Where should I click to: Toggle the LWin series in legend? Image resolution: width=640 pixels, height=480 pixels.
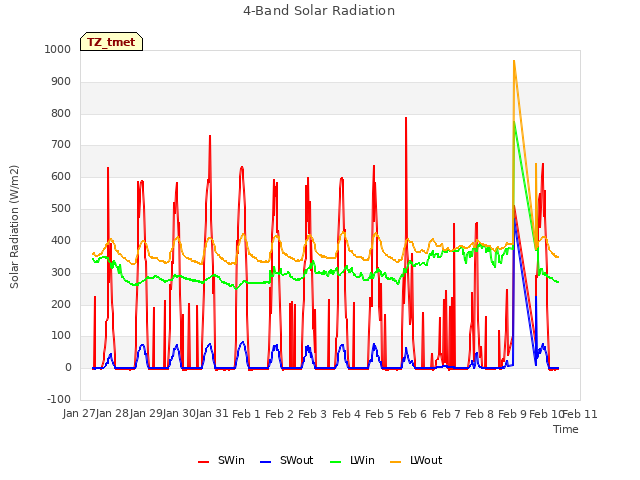coord(352,460)
